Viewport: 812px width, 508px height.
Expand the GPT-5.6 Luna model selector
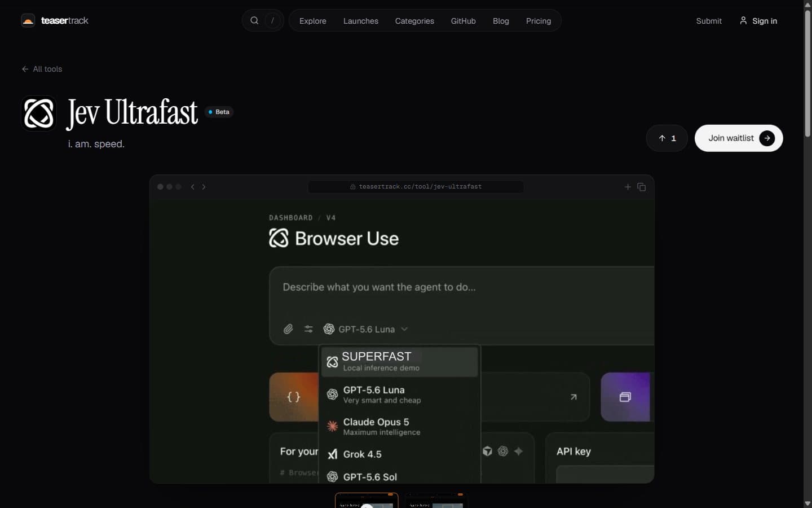365,329
